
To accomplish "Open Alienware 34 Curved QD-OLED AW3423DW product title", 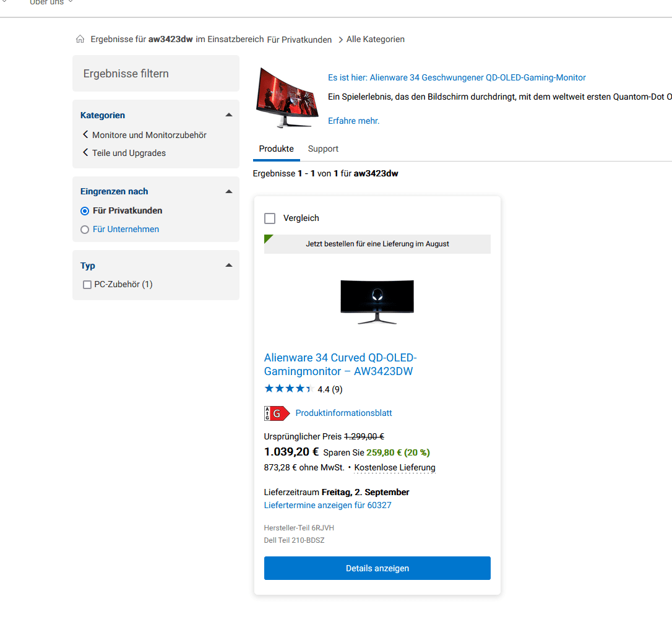I will pos(340,365).
